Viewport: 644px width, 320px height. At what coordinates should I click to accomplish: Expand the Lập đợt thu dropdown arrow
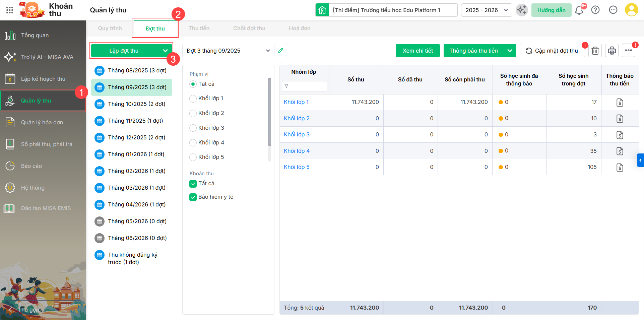coord(165,51)
